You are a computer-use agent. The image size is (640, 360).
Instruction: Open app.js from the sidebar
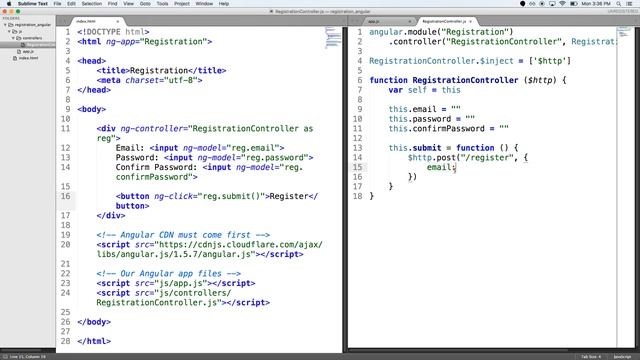(x=28, y=51)
